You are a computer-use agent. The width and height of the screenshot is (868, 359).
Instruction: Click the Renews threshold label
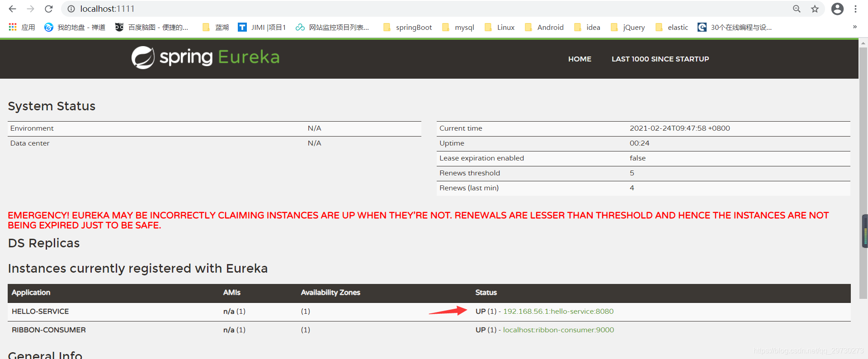click(470, 173)
